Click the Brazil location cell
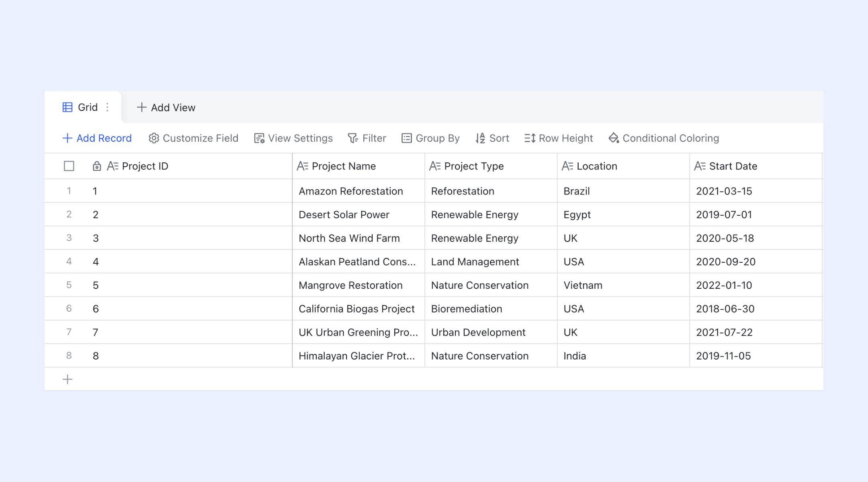Image resolution: width=868 pixels, height=482 pixels. click(x=623, y=191)
